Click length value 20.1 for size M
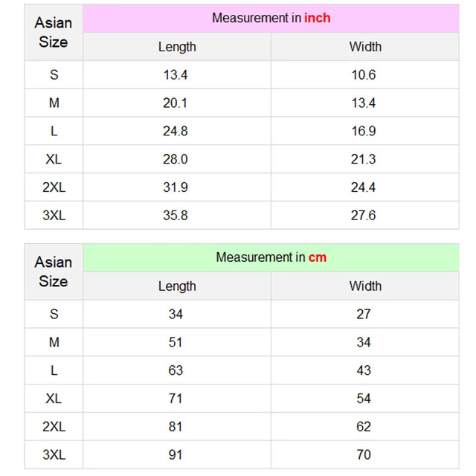 click(176, 103)
